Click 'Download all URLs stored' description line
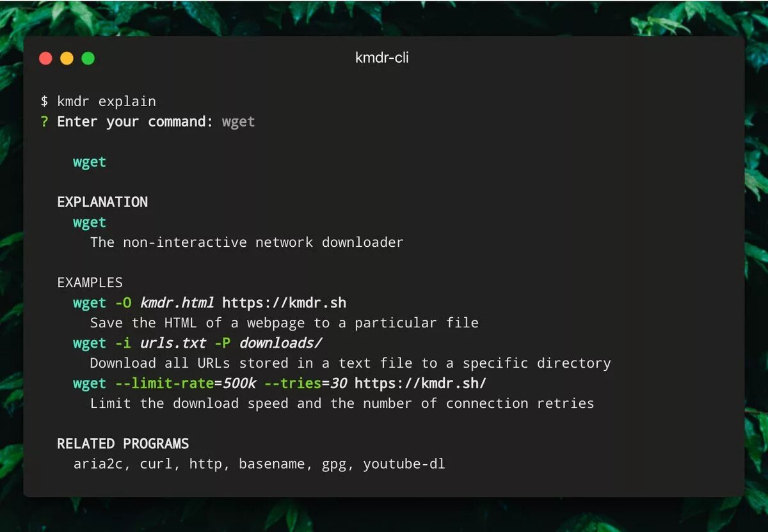 click(x=351, y=363)
